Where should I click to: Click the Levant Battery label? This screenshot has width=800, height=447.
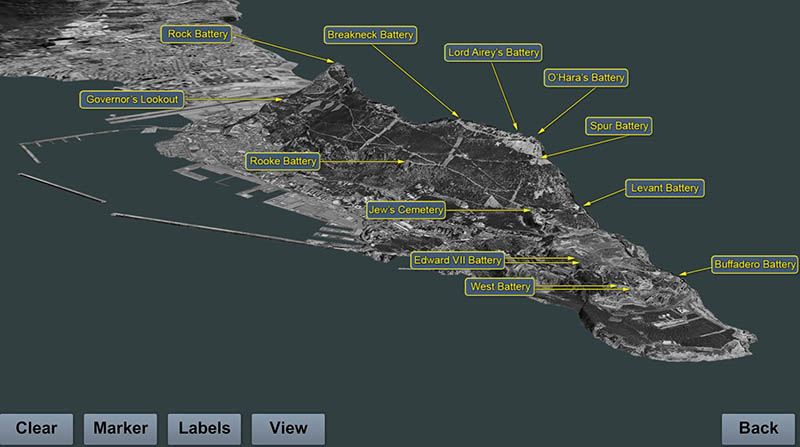click(665, 188)
